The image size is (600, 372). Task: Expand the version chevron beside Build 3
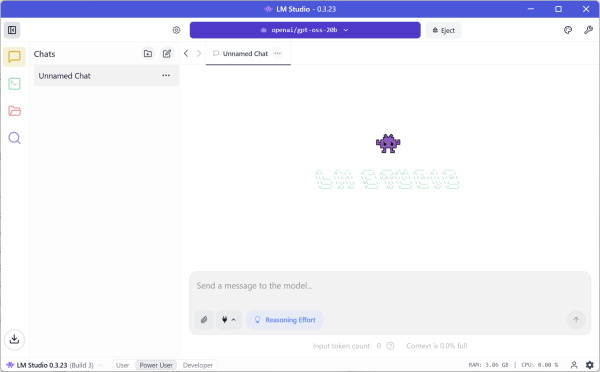tap(100, 365)
